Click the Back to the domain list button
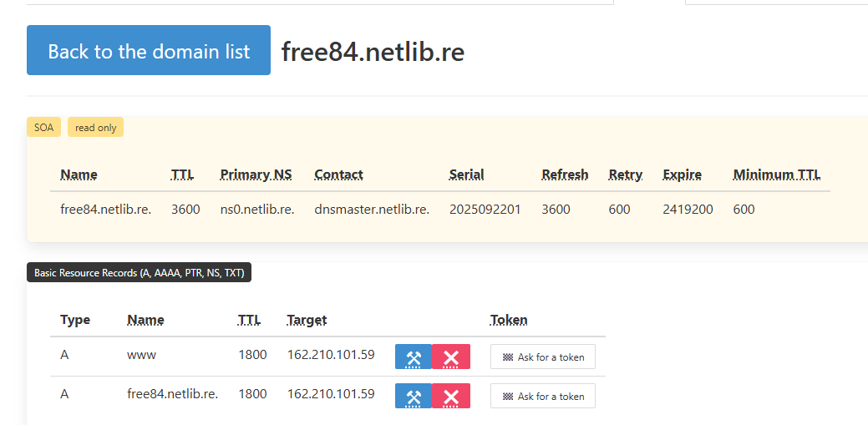This screenshot has height=425, width=868. click(x=149, y=51)
